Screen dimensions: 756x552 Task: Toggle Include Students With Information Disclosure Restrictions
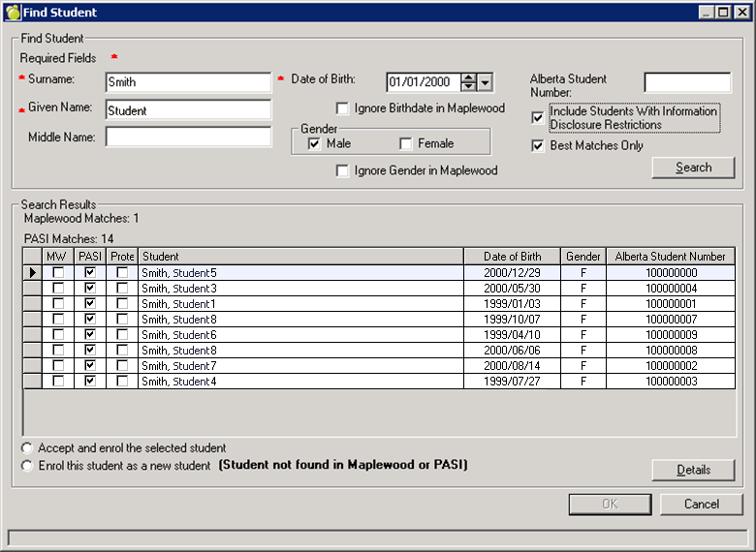click(x=538, y=118)
